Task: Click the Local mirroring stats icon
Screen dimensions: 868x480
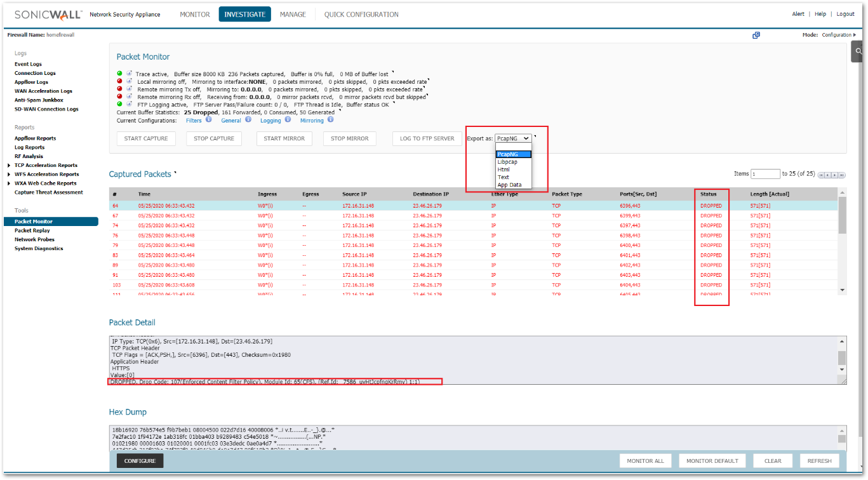Action: click(x=130, y=81)
